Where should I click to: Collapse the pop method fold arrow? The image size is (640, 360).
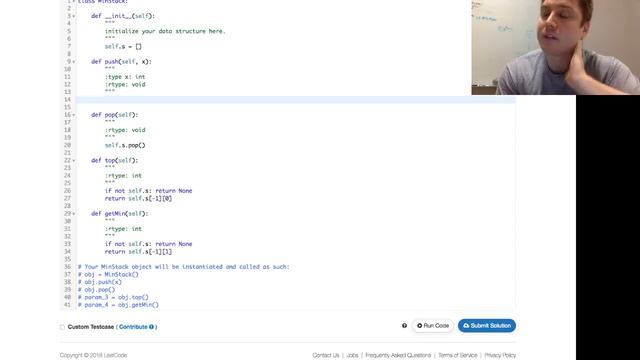(x=74, y=115)
